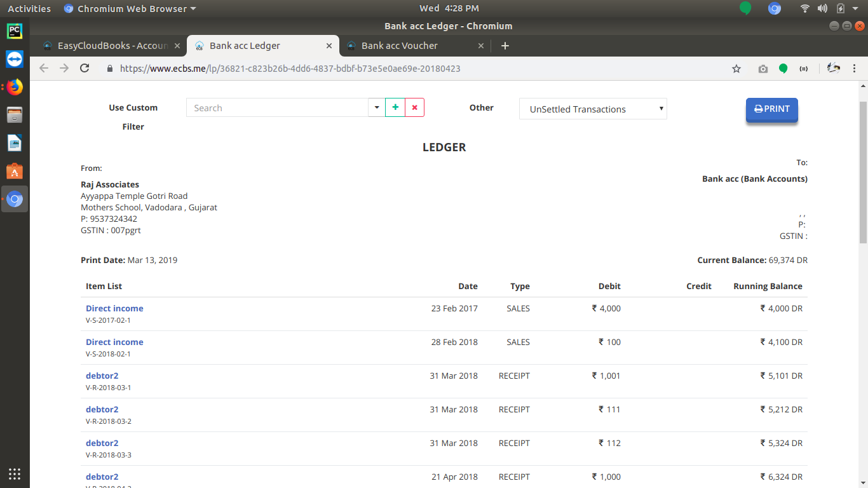868x488 pixels.
Task: Open the Chromium three-dot menu
Action: click(855, 68)
